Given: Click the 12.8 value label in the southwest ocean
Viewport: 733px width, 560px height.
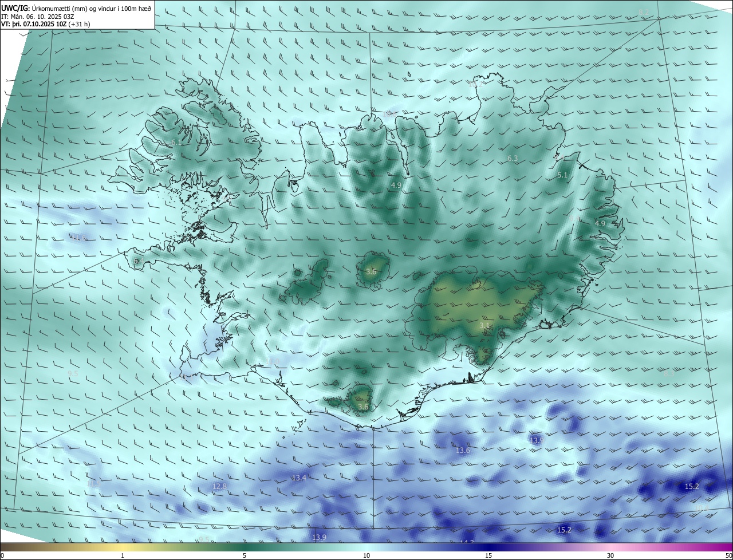Looking at the screenshot, I should (x=219, y=487).
